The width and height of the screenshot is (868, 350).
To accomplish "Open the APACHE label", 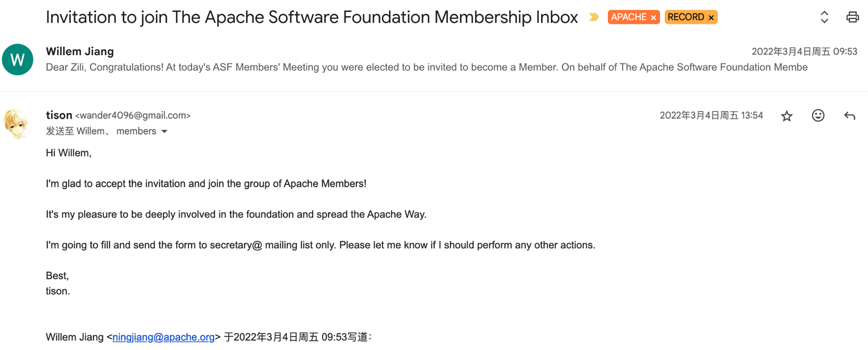I will click(628, 17).
